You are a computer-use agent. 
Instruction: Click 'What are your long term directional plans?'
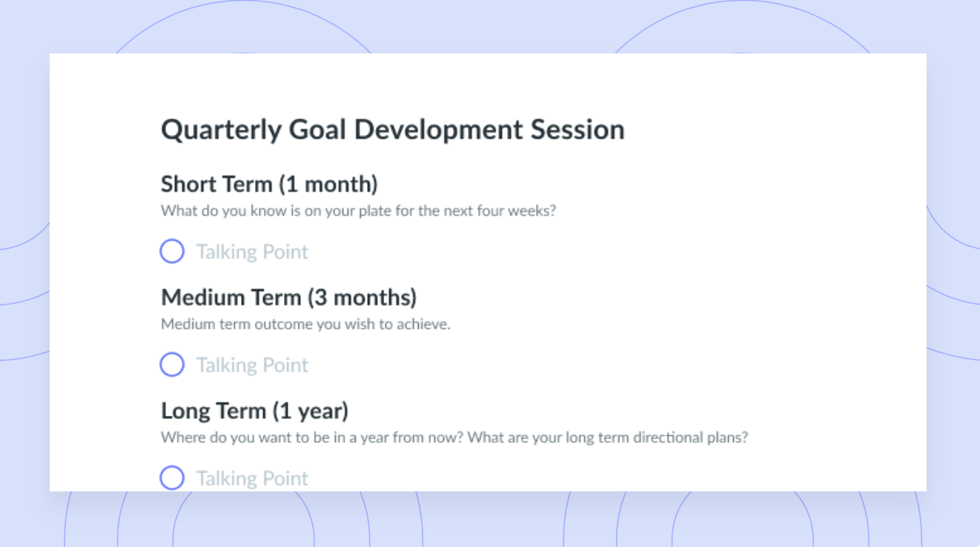point(608,437)
